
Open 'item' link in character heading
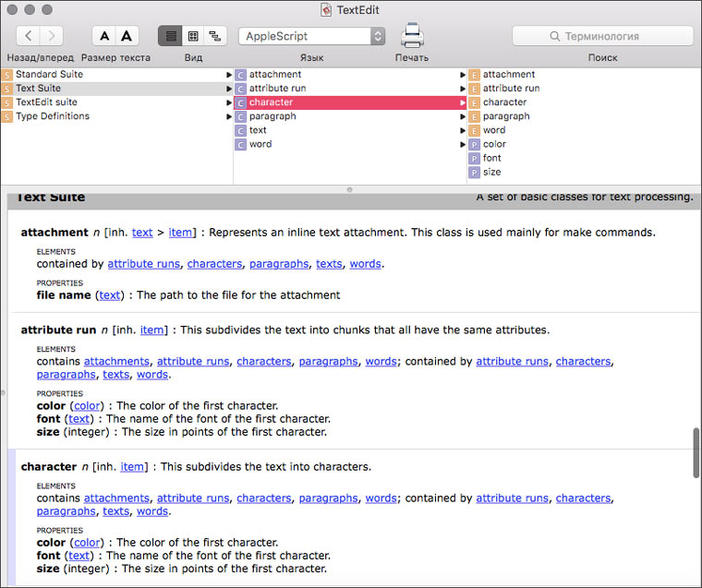click(132, 467)
